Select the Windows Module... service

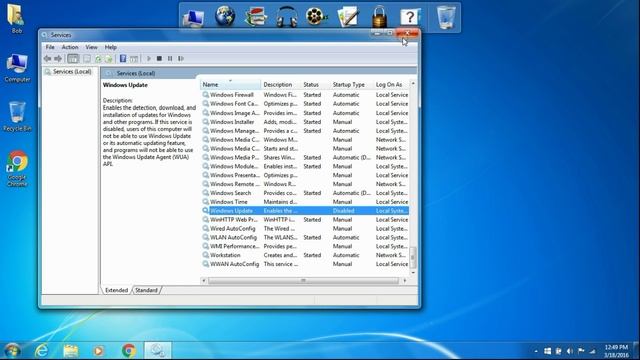pos(305,166)
